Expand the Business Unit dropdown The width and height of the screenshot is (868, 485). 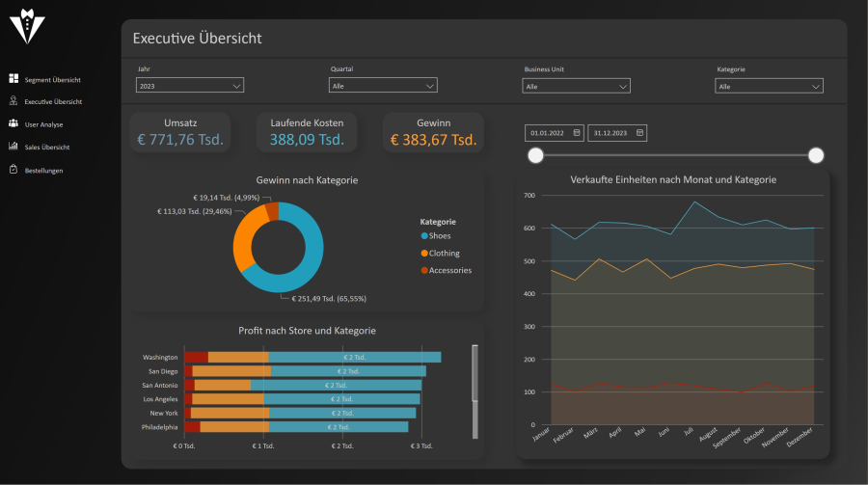(x=576, y=86)
